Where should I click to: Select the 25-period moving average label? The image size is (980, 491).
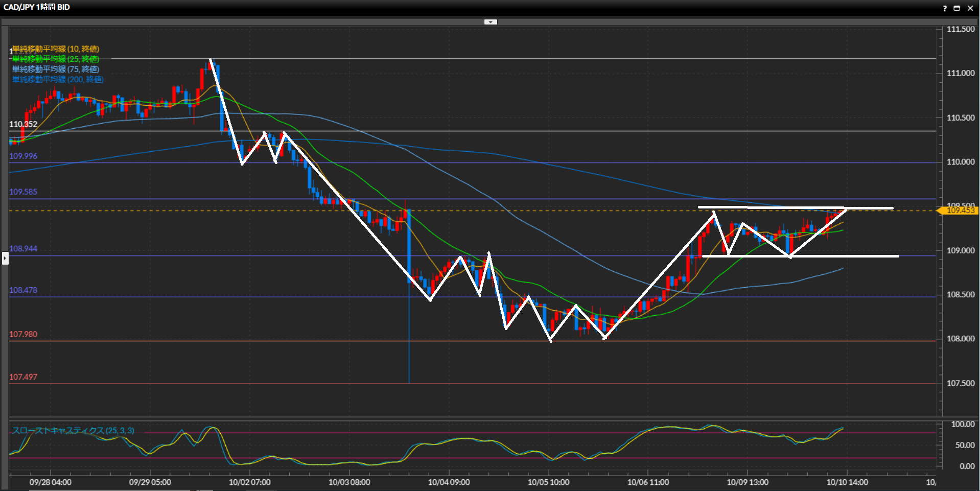click(56, 59)
